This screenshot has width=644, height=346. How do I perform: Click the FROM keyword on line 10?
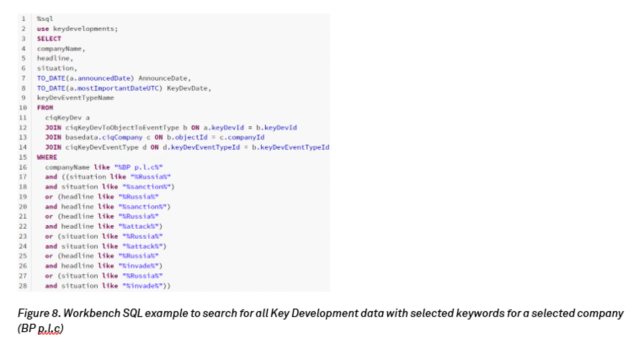point(45,108)
